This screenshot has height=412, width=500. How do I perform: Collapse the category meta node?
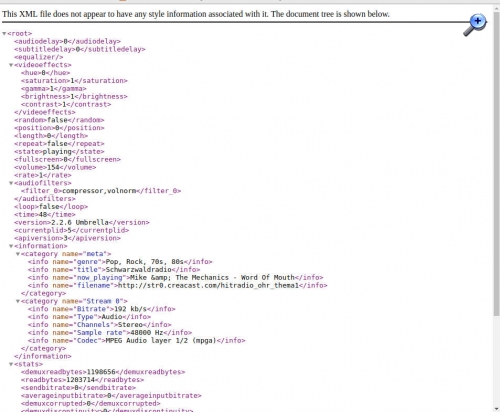18,254
